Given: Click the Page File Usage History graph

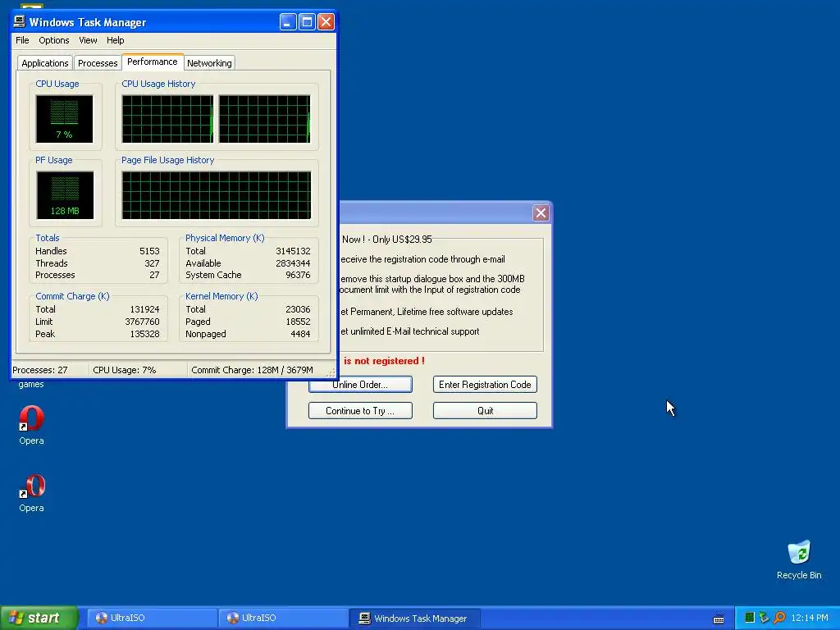Looking at the screenshot, I should 217,195.
